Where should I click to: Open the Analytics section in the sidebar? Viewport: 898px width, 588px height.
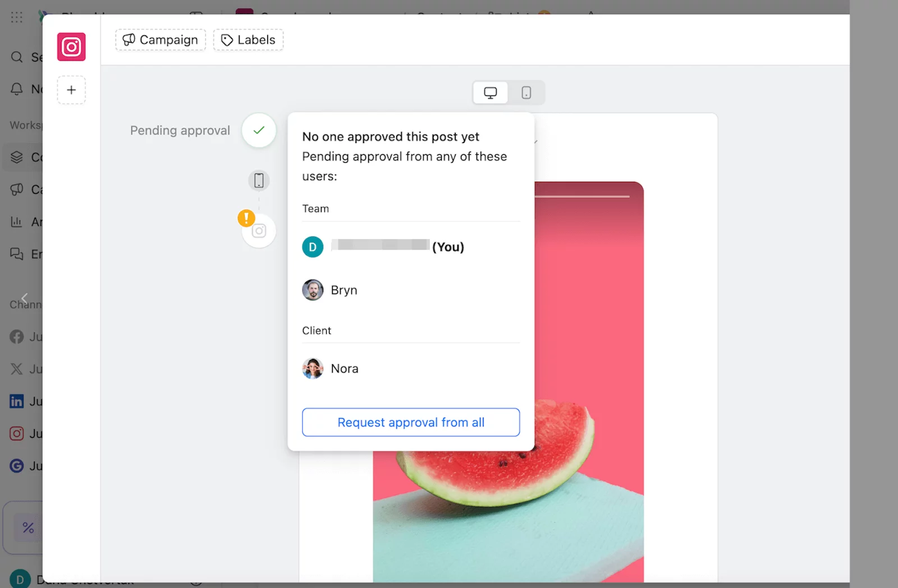coord(16,222)
